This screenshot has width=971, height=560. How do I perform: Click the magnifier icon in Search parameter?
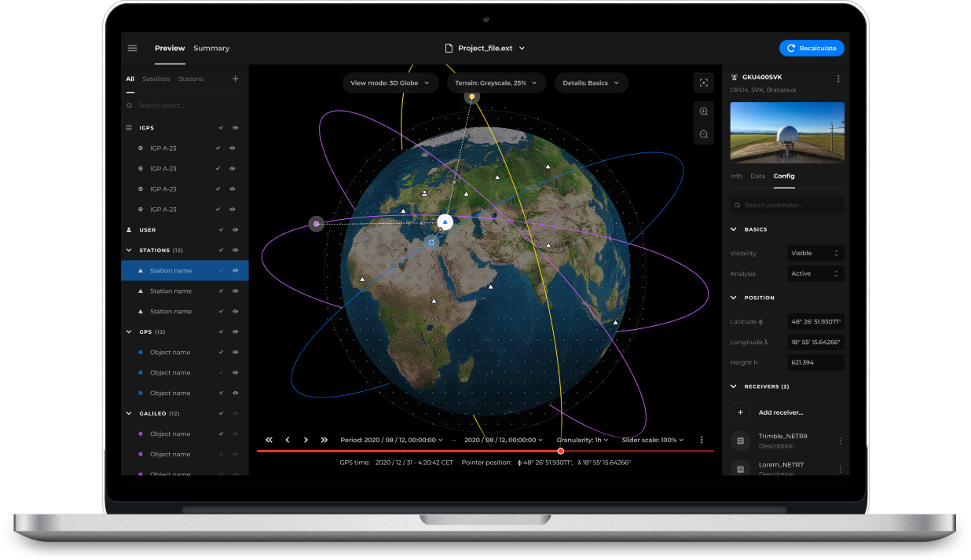pos(737,205)
